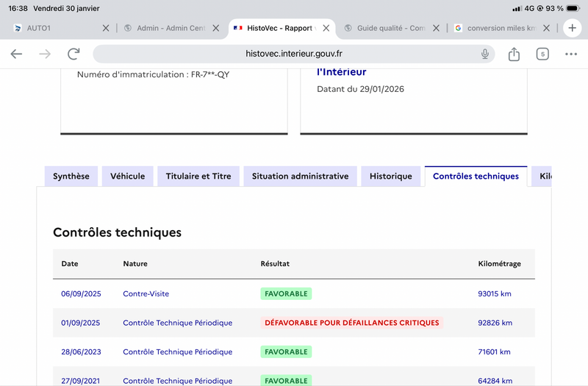Image resolution: width=588 pixels, height=386 pixels.
Task: Close the HistoVec Rapport browser tab
Action: 326,28
